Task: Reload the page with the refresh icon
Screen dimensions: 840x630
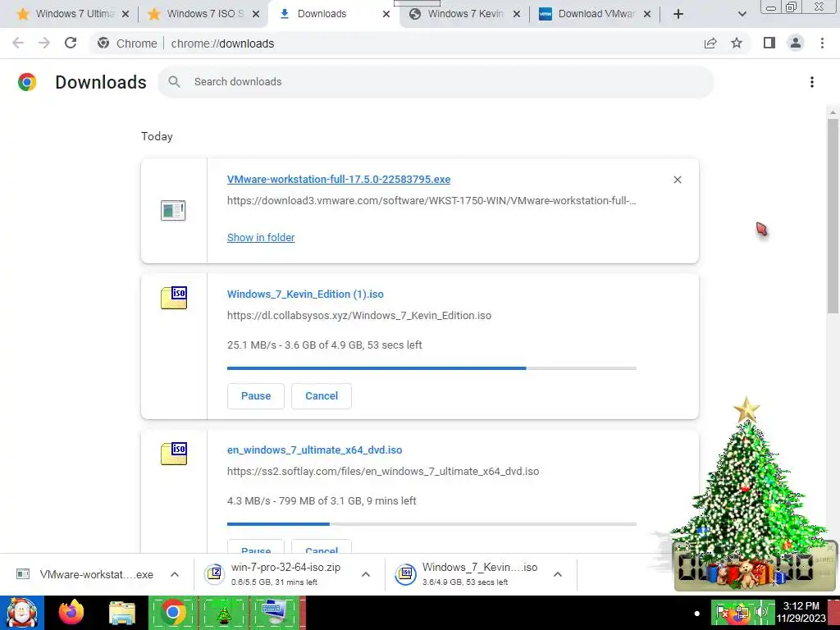Action: (71, 43)
